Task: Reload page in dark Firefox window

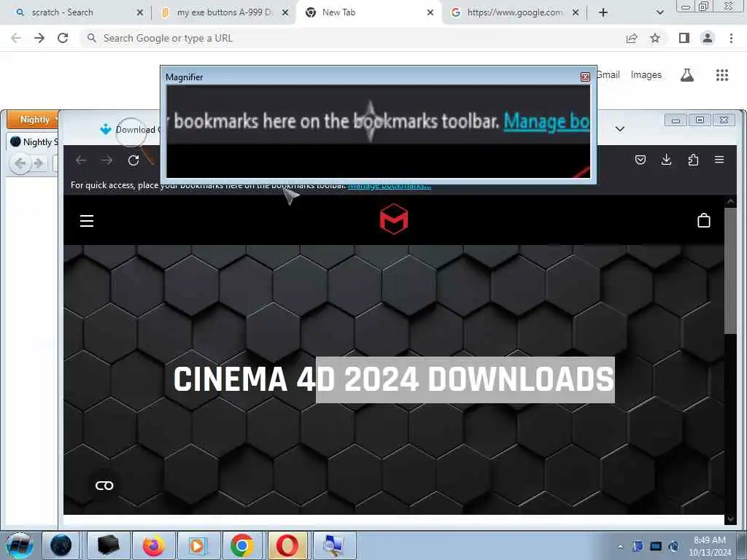Action: pyautogui.click(x=133, y=160)
